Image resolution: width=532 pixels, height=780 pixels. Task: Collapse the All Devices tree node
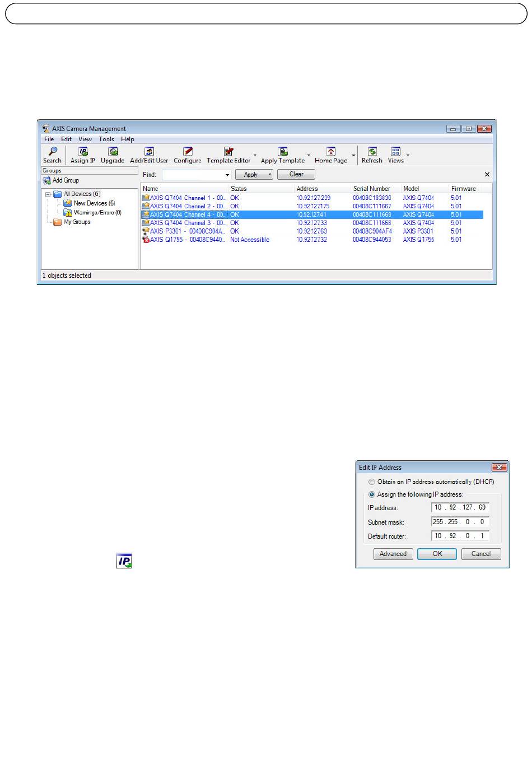coord(48,194)
